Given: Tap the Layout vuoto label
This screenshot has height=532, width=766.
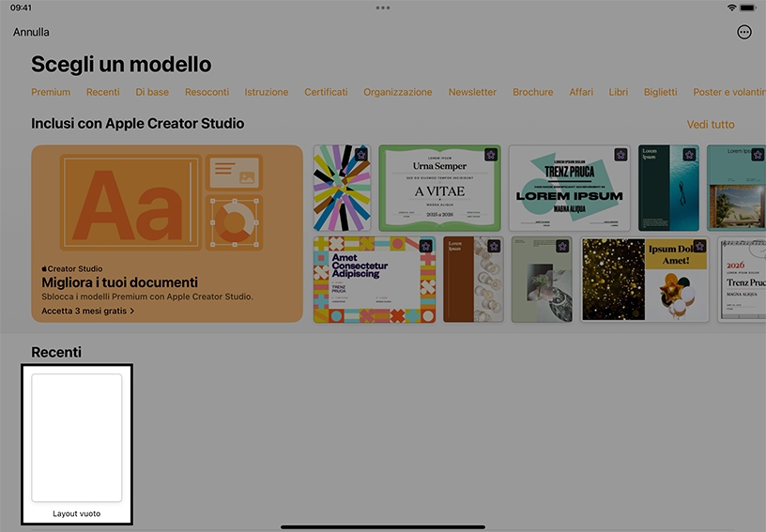Looking at the screenshot, I should pyautogui.click(x=77, y=513).
